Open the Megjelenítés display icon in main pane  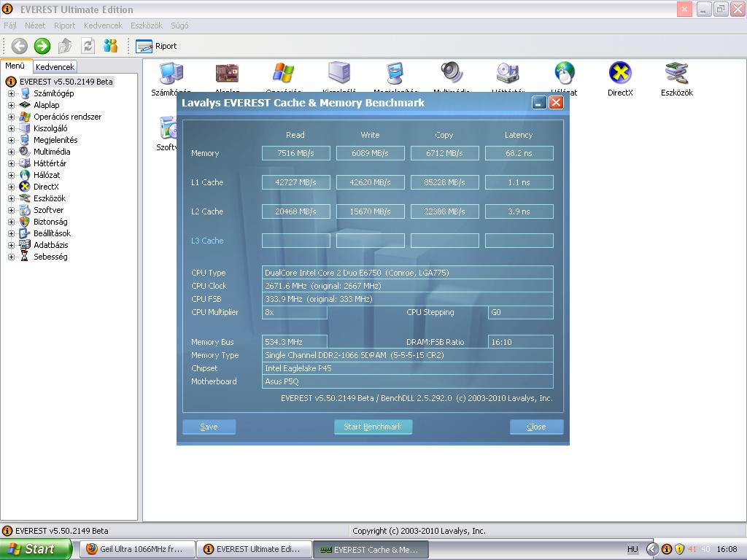click(395, 74)
